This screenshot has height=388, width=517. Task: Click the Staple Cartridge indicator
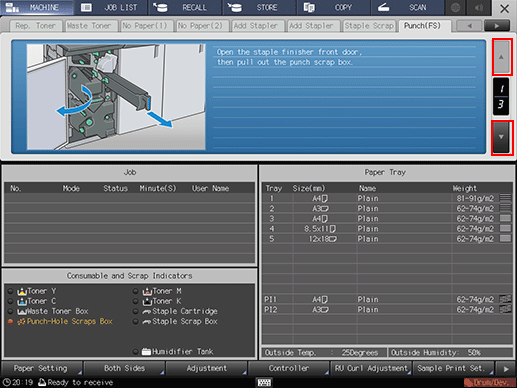pyautogui.click(x=180, y=311)
